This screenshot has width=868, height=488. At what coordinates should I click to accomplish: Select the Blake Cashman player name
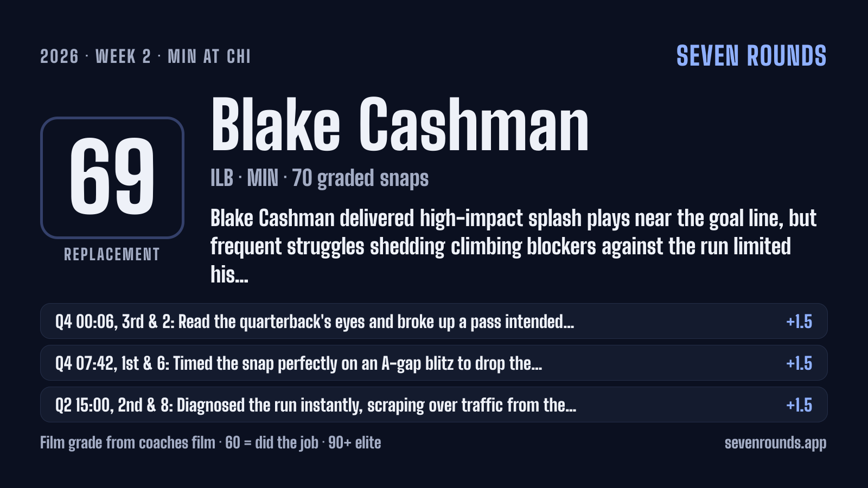pos(400,125)
